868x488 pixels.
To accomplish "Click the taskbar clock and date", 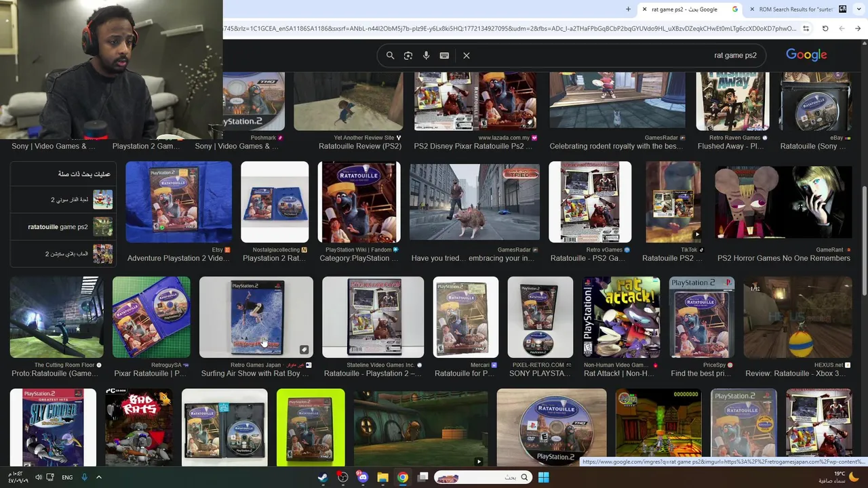I will 17,477.
